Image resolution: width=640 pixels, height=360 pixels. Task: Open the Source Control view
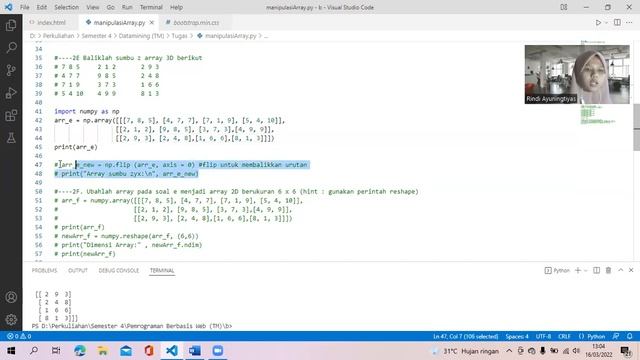(x=11, y=70)
